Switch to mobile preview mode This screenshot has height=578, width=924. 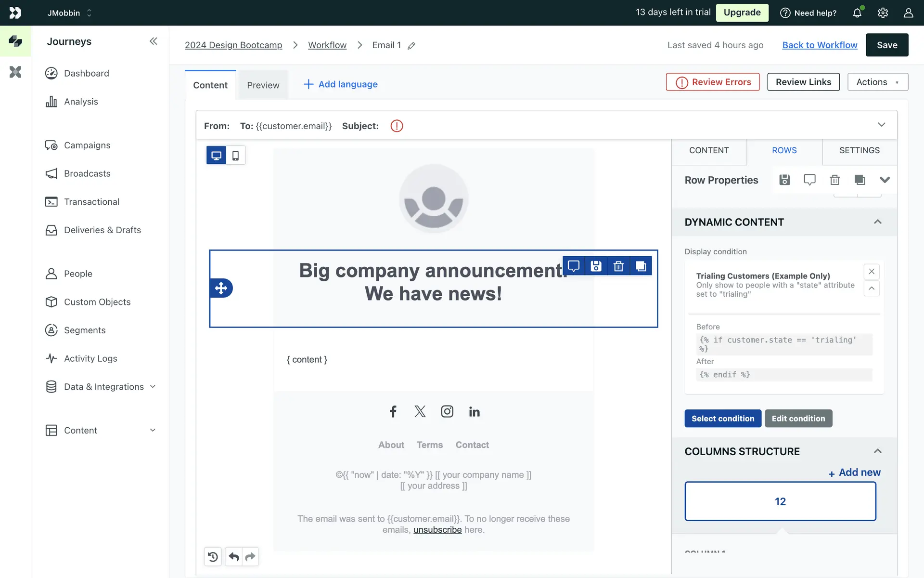tap(235, 156)
